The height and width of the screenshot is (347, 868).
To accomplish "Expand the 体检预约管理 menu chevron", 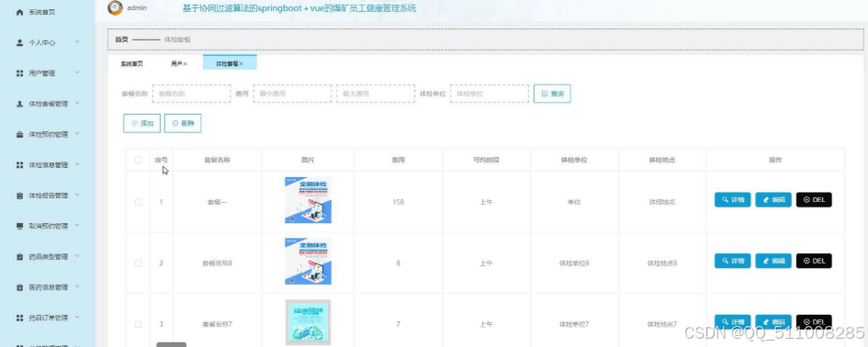I will 77,134.
